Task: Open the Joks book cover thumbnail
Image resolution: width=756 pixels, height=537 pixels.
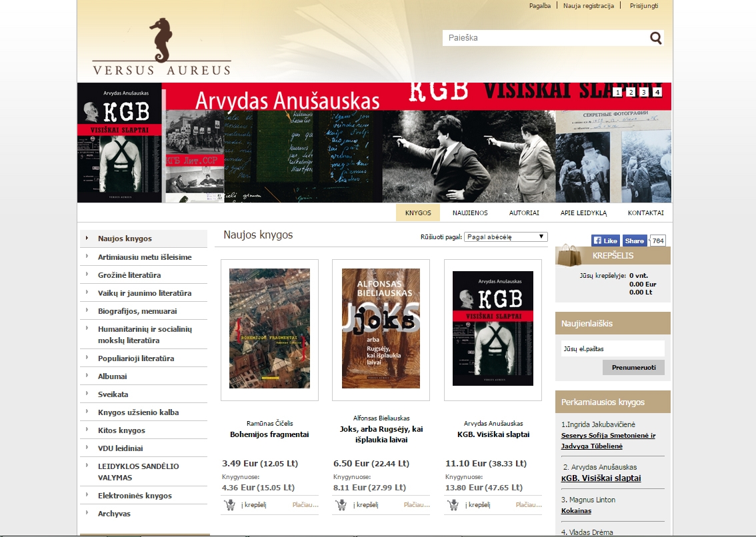Action: click(x=381, y=328)
